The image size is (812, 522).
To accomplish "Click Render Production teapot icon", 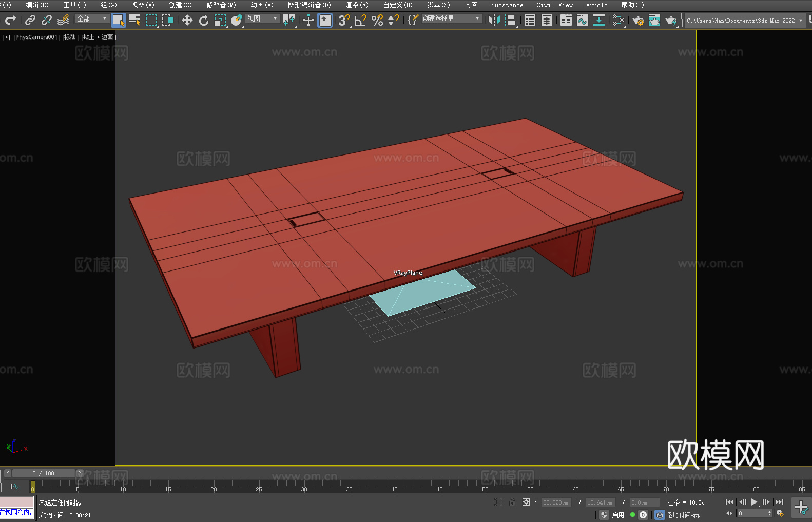I will 671,20.
